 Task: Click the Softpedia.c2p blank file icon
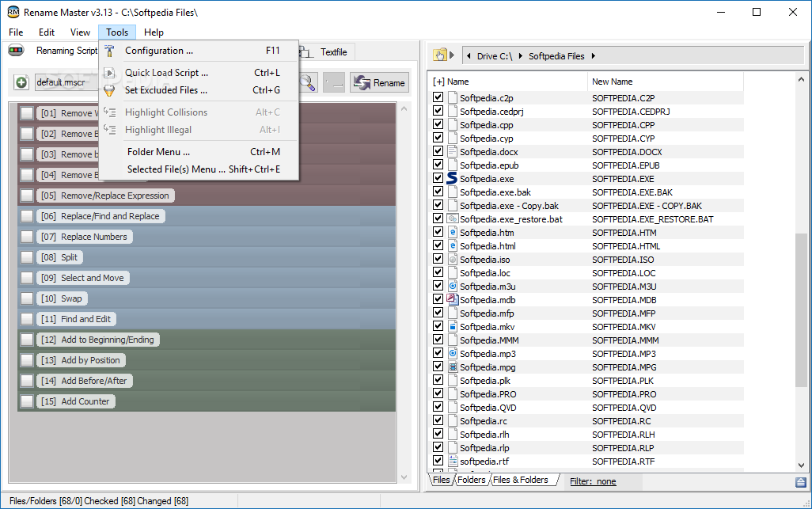(x=452, y=98)
